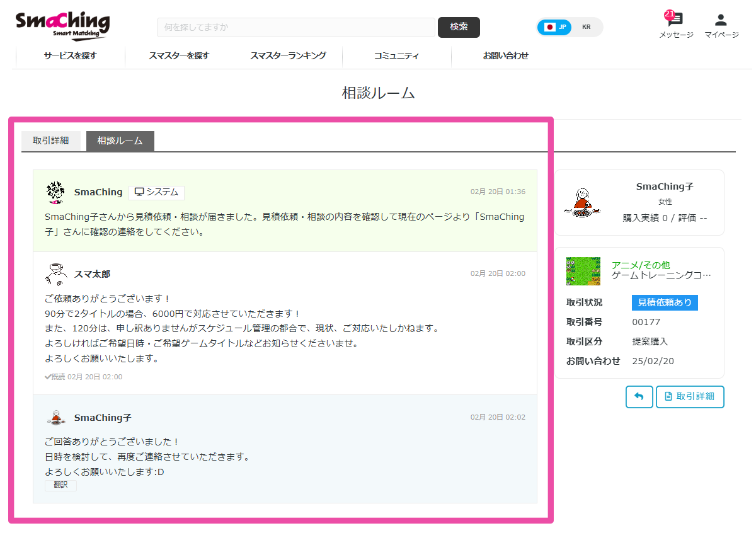756x545 pixels.
Task: Open the コミュニティ menu
Action: (396, 56)
